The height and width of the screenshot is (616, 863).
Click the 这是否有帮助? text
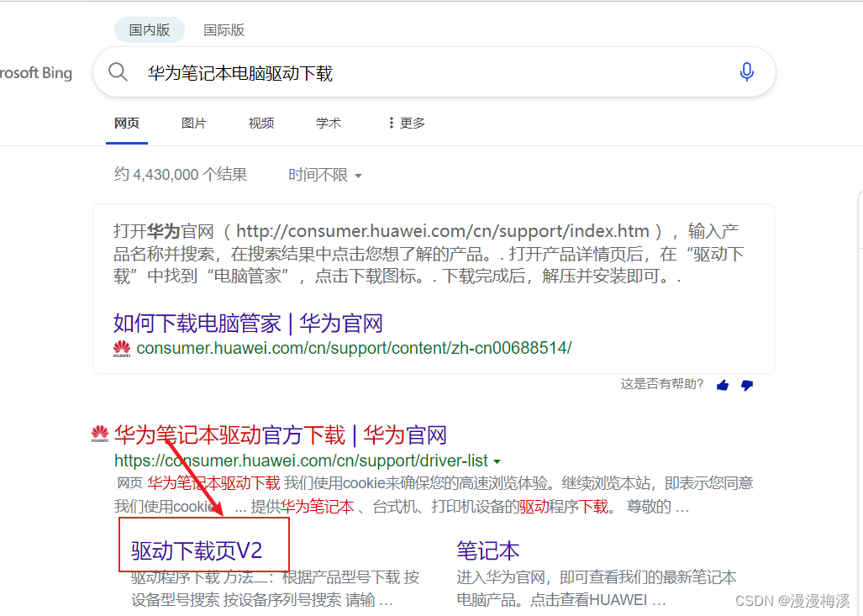point(662,384)
